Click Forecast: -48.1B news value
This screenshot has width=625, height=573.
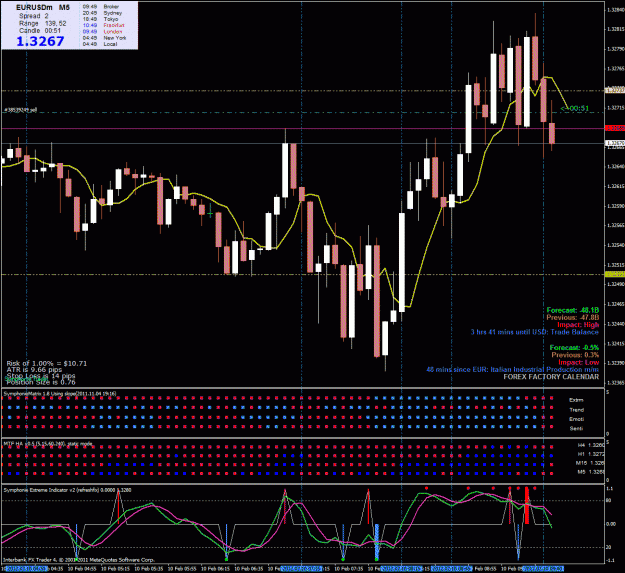click(x=573, y=310)
